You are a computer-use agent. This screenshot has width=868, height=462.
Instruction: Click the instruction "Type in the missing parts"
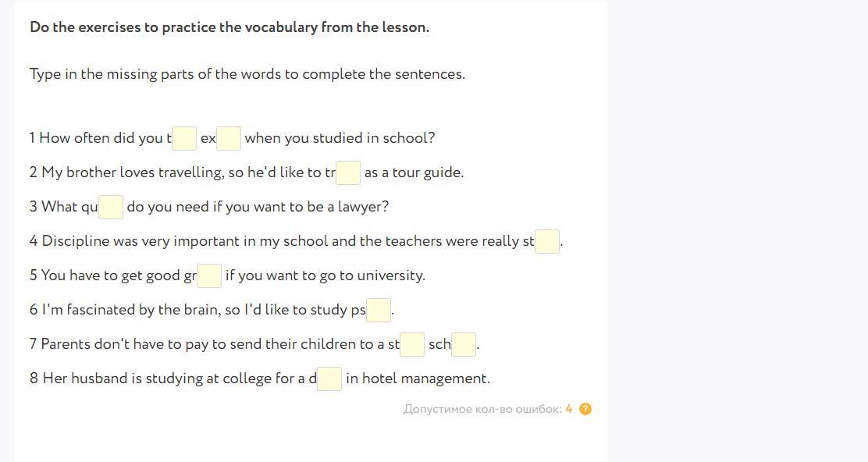tap(247, 74)
